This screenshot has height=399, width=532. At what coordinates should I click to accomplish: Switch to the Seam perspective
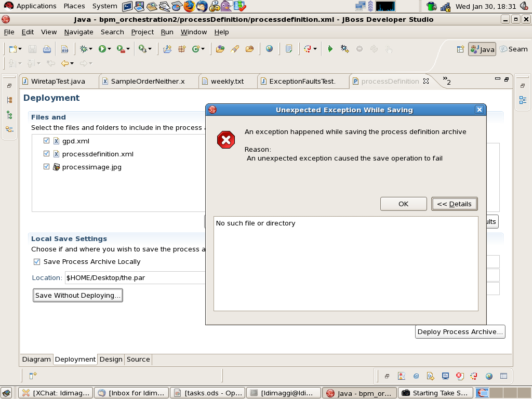513,49
